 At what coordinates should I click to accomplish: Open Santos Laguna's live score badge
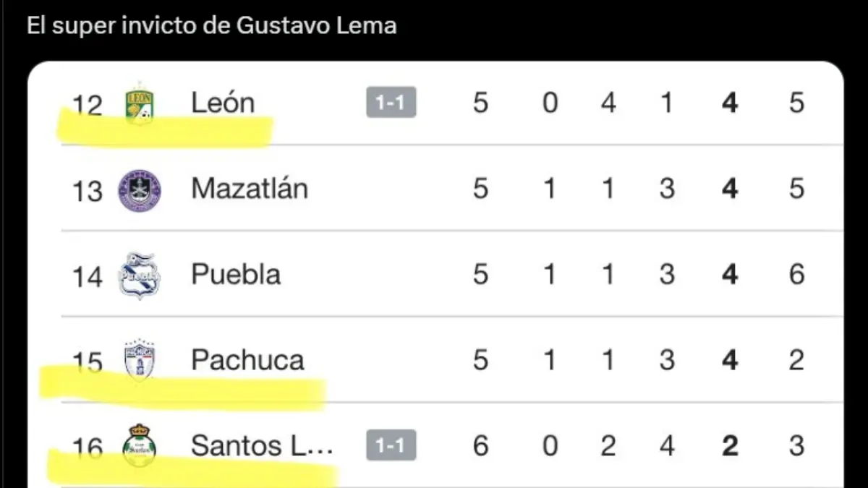391,445
